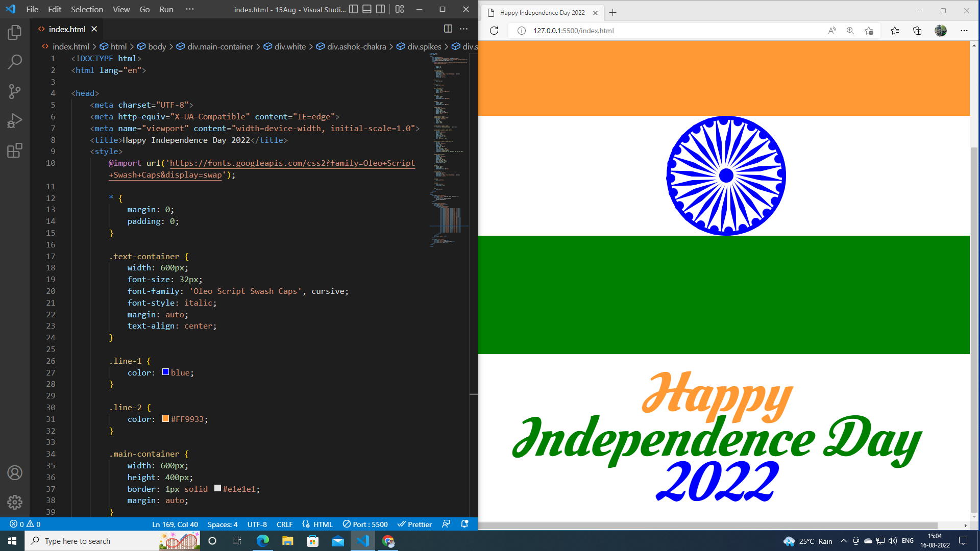The width and height of the screenshot is (980, 551).
Task: Toggle the bottom panel layout button
Action: (367, 9)
